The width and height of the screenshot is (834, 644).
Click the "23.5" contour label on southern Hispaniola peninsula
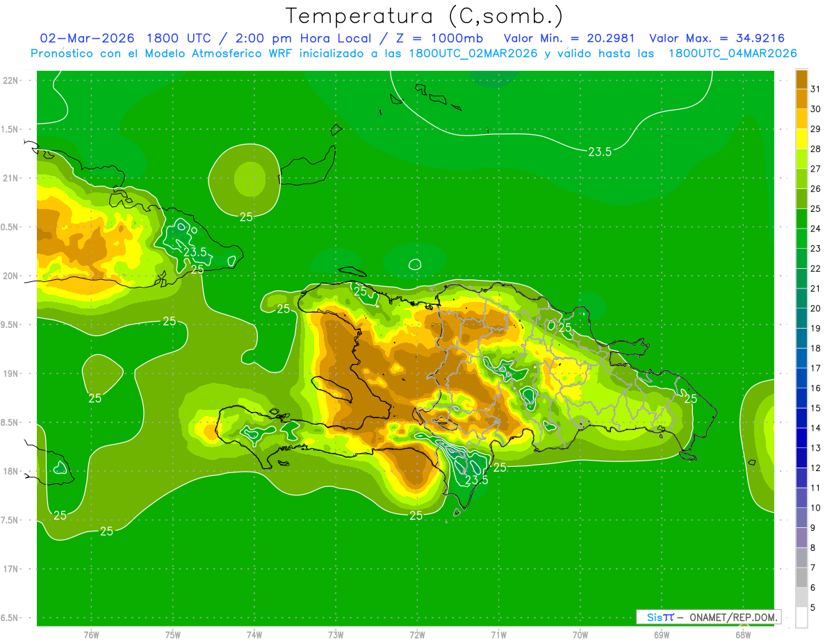[476, 480]
